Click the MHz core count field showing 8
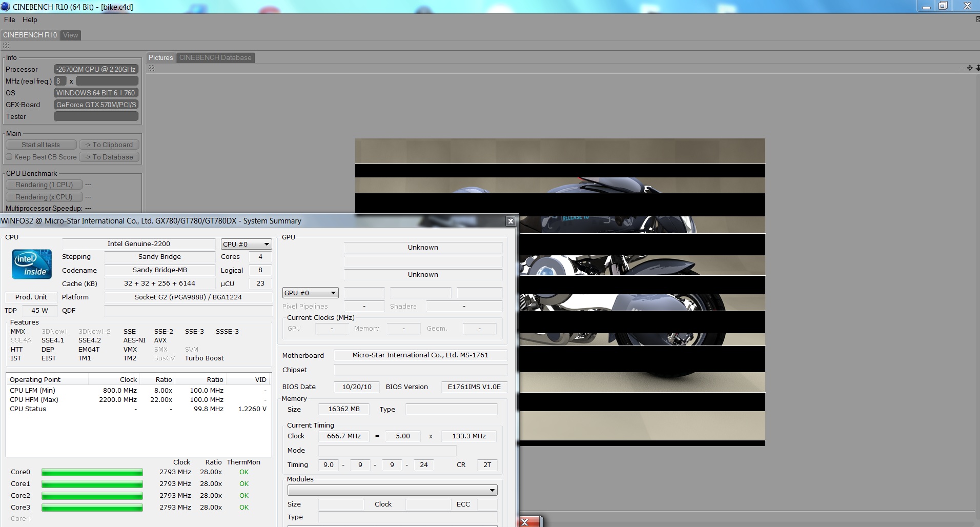Viewport: 980px width, 527px height. (x=60, y=81)
